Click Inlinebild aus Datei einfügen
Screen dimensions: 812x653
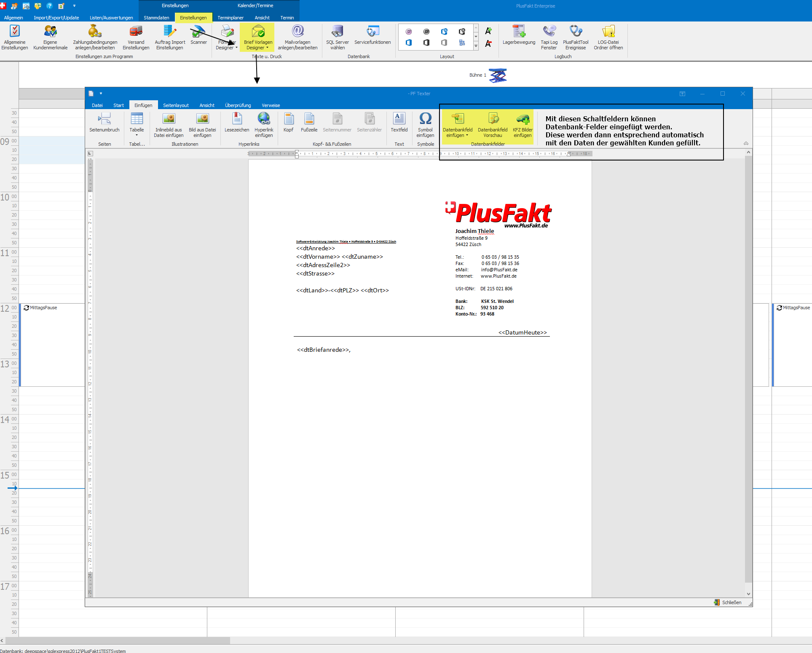coord(169,125)
